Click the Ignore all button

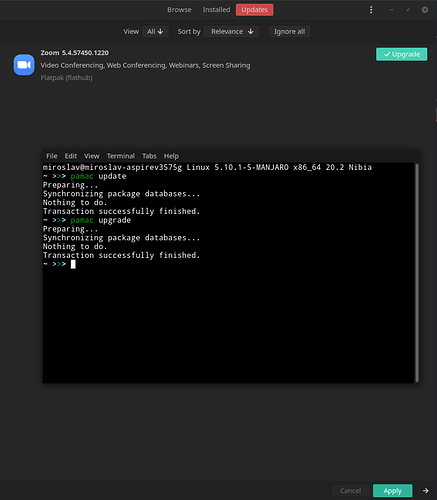coord(289,32)
